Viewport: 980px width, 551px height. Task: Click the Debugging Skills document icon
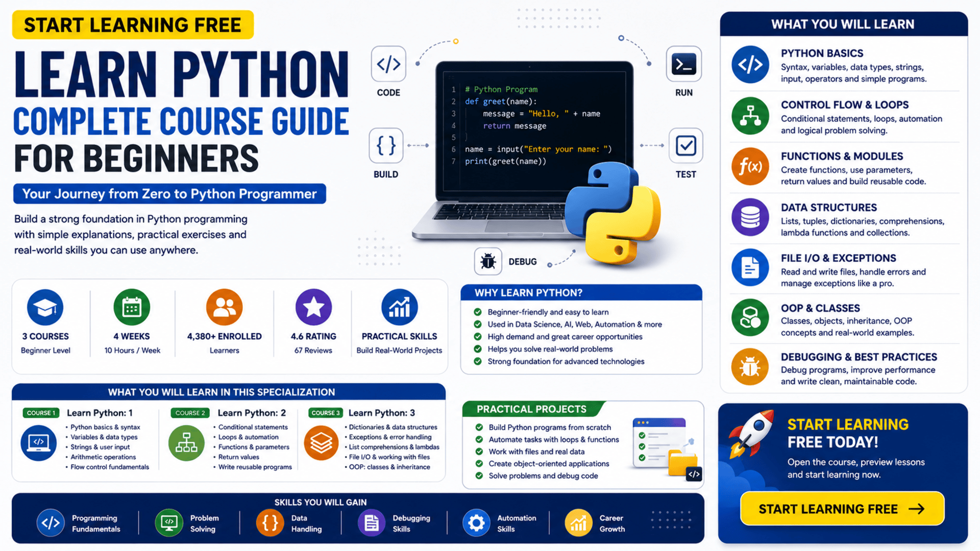point(372,523)
